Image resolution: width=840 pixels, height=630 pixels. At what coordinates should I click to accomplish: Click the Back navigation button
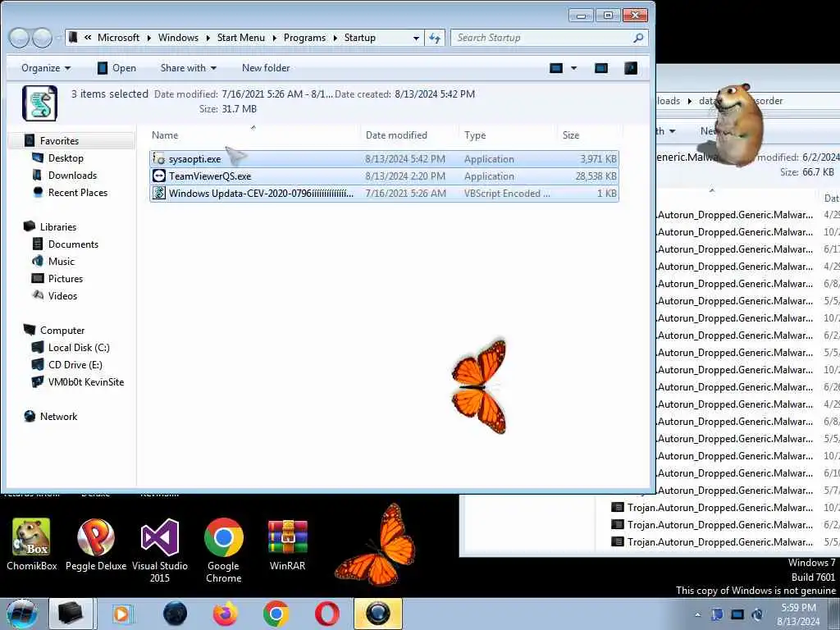[x=20, y=38]
